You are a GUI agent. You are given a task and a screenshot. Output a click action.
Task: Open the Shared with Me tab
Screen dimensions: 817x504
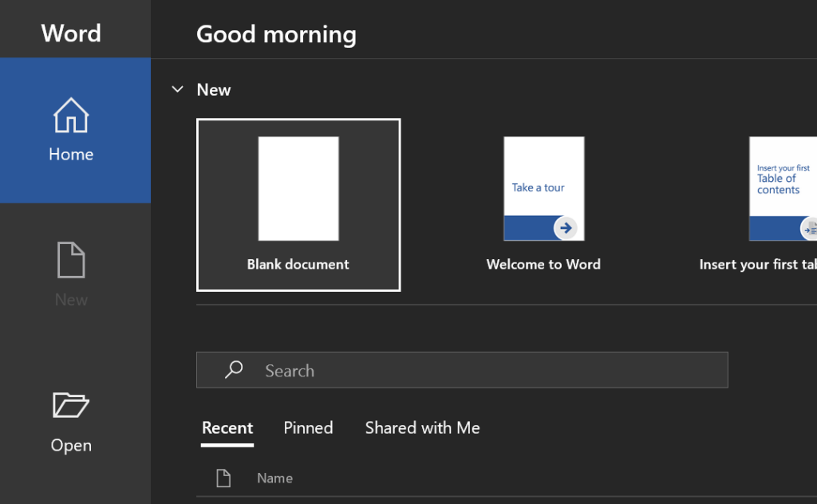[423, 428]
